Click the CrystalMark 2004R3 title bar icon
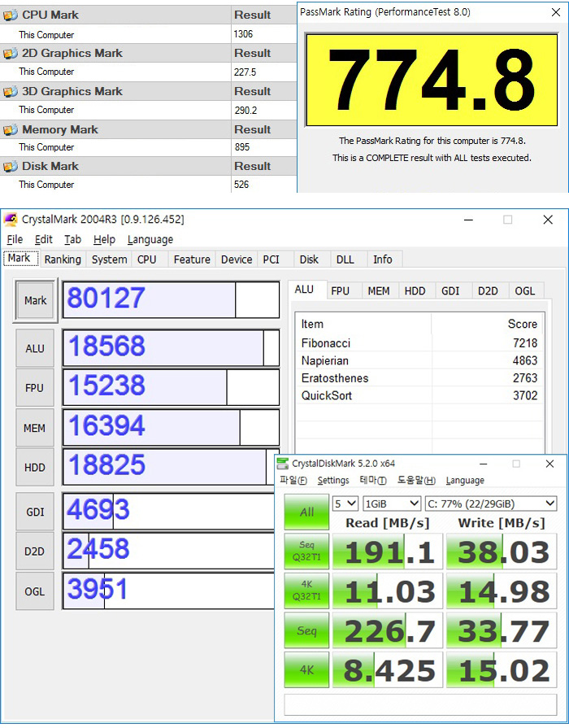 pyautogui.click(x=11, y=219)
